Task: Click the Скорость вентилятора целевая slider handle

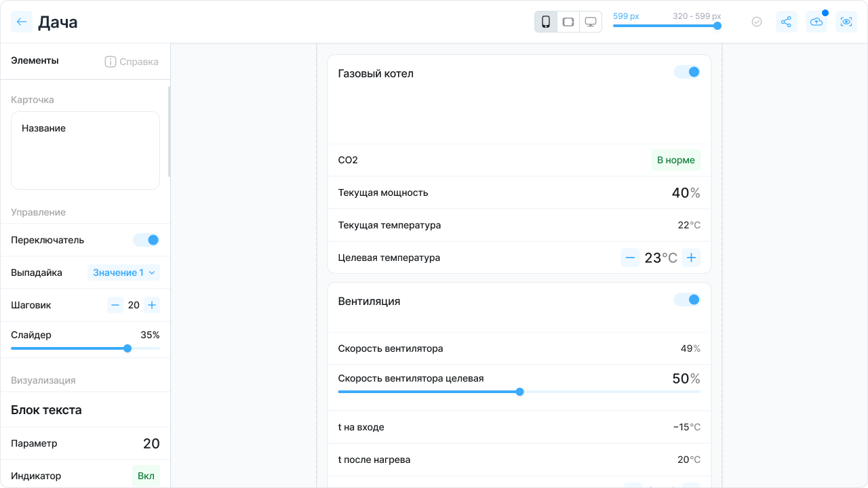Action: click(519, 392)
